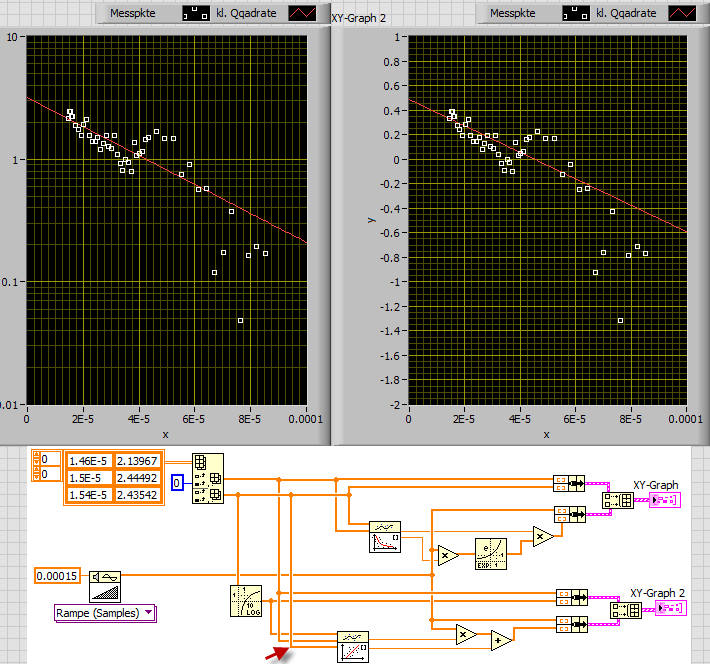710x664 pixels.
Task: Click the top index display of the array constant
Action: (x=50, y=459)
